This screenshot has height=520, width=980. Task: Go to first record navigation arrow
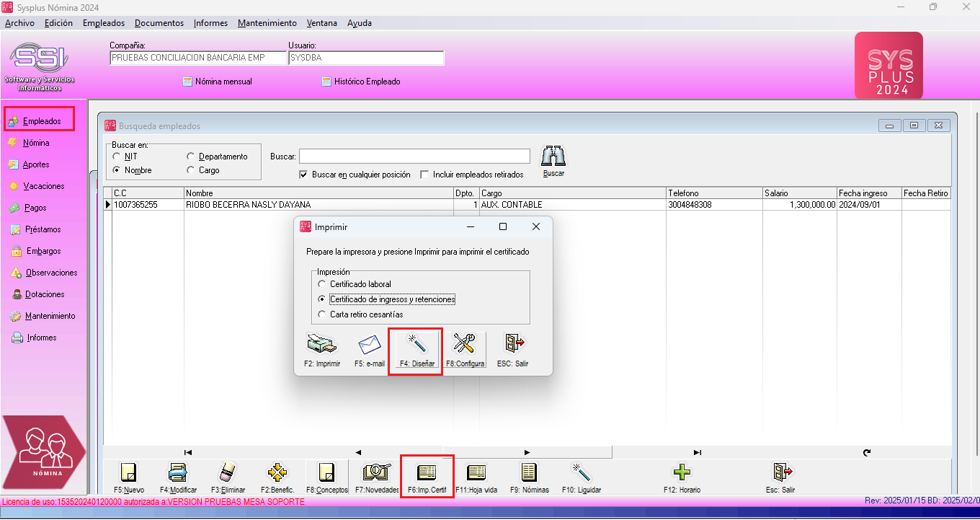click(188, 452)
